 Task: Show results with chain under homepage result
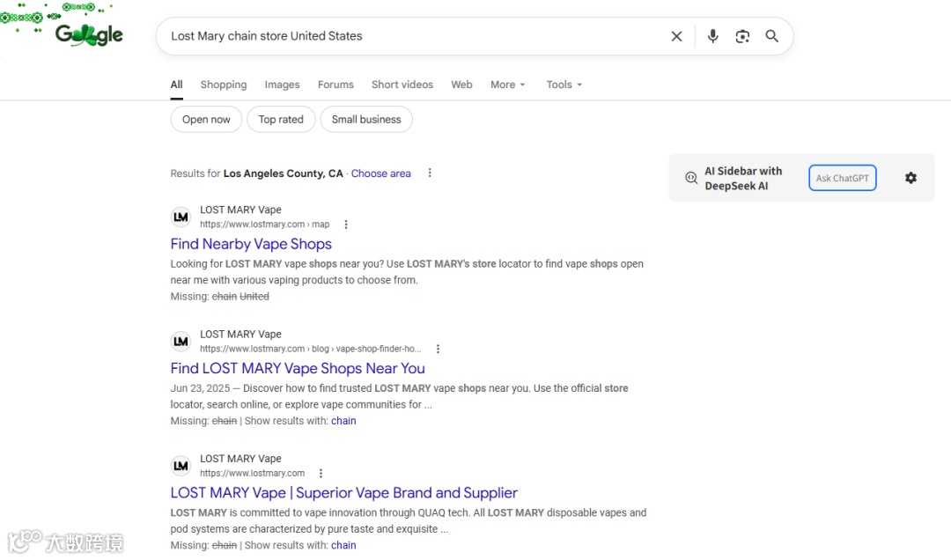[343, 545]
